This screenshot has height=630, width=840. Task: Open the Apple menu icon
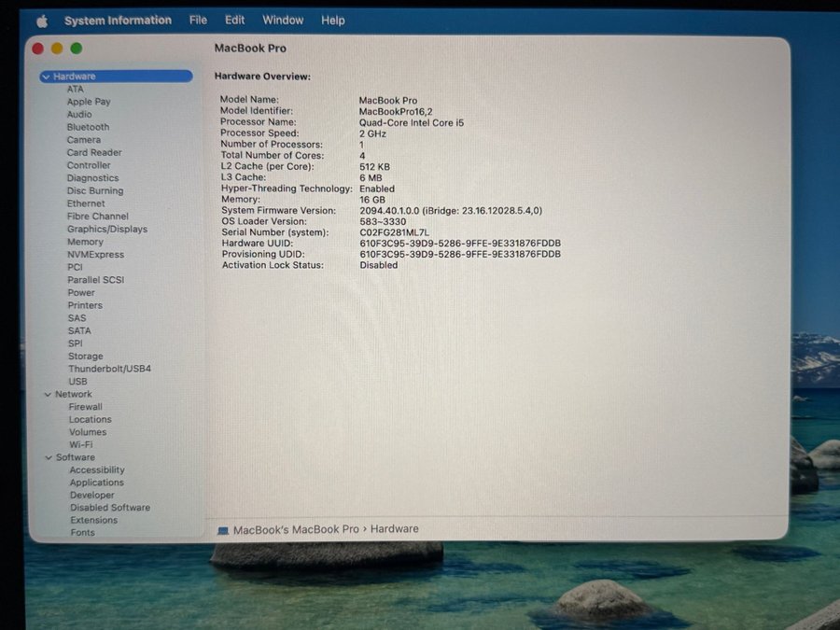click(x=41, y=21)
